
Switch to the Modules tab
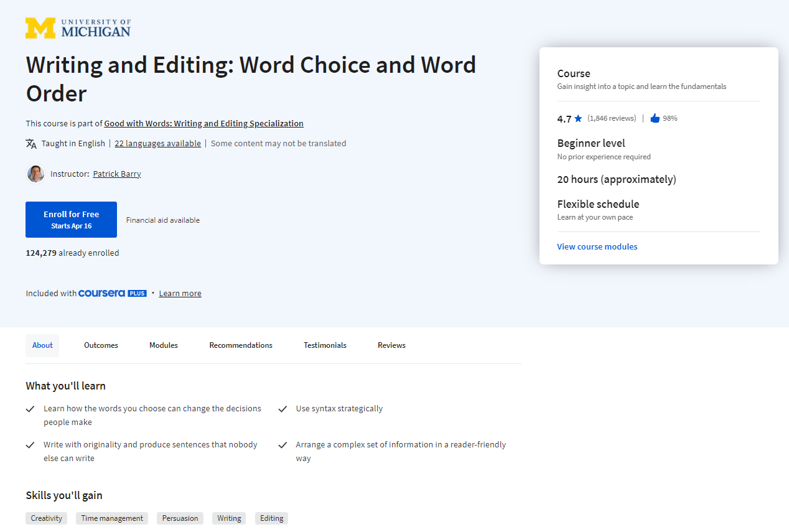(164, 345)
